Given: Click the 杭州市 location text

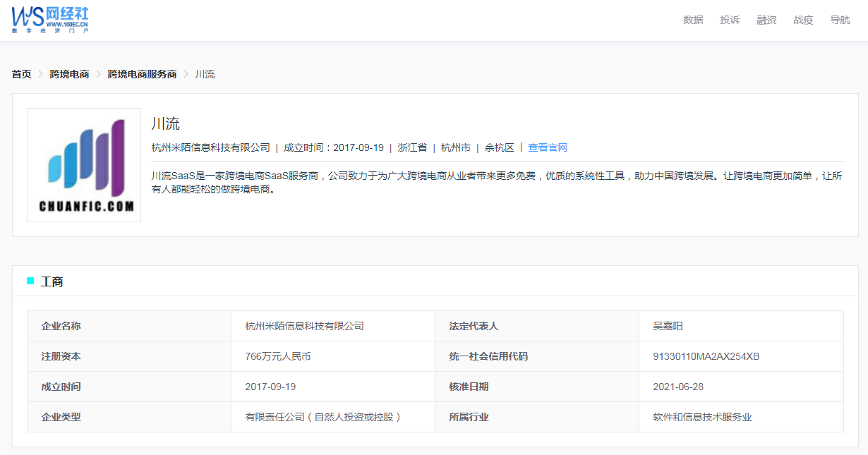Looking at the screenshot, I should click(x=456, y=147).
